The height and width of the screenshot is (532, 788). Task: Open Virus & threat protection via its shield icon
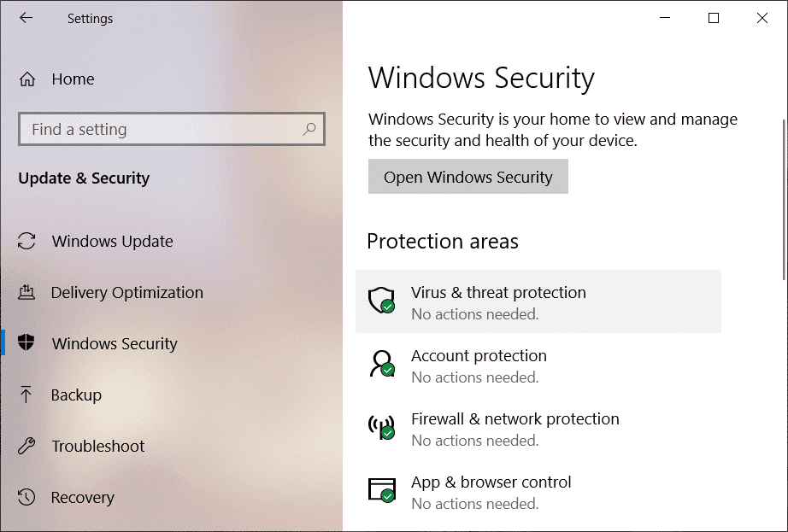click(x=384, y=301)
